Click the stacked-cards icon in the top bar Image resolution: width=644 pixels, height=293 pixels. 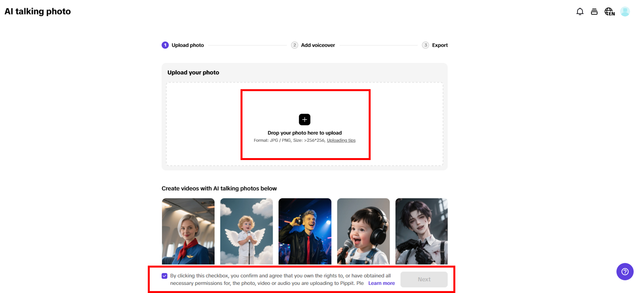(594, 11)
